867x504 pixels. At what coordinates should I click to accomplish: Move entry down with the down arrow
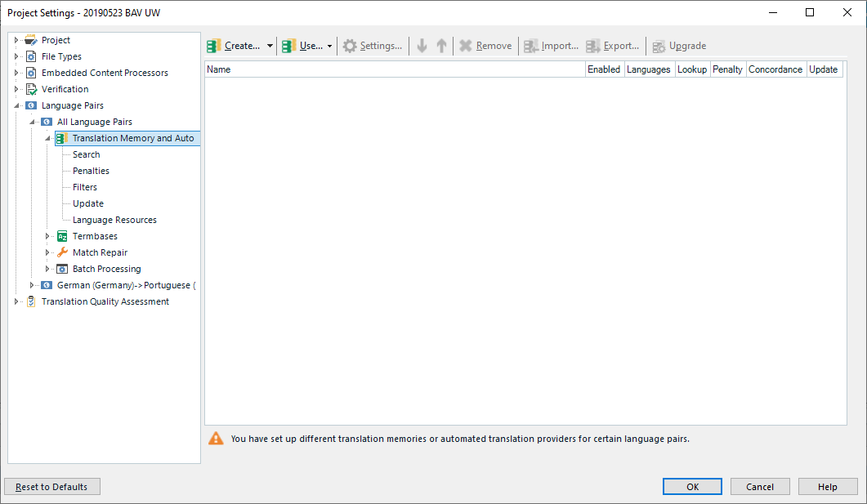pyautogui.click(x=422, y=46)
